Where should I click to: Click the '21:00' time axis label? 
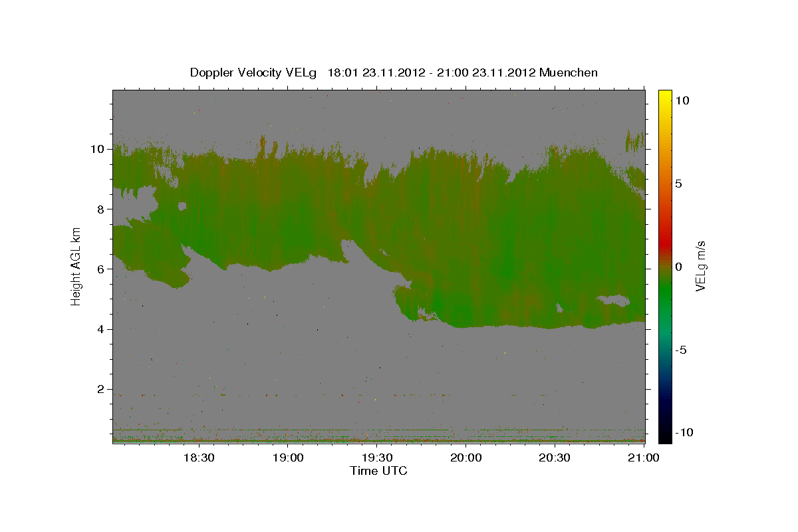point(644,458)
